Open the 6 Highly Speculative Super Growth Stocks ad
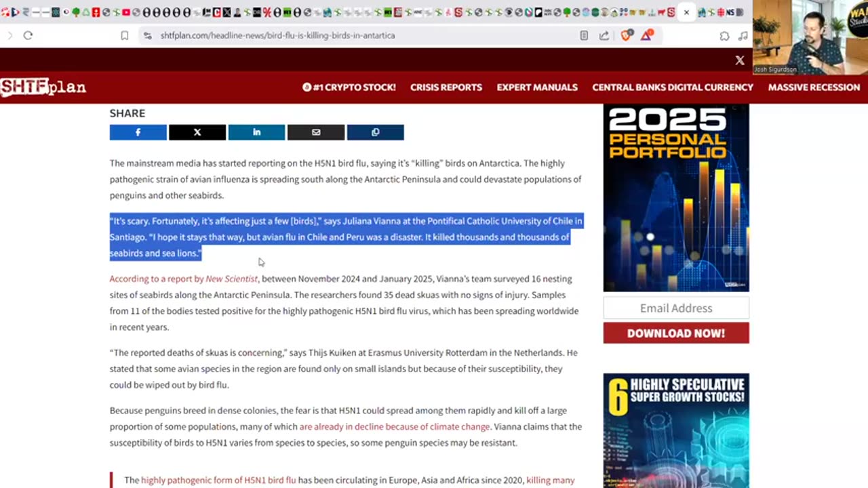The height and width of the screenshot is (488, 868). click(x=676, y=430)
